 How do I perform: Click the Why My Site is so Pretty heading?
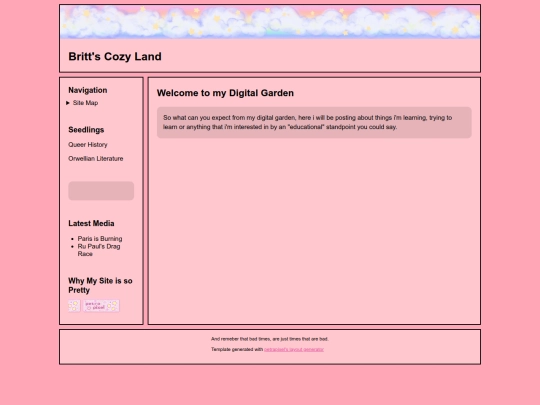tap(100, 285)
